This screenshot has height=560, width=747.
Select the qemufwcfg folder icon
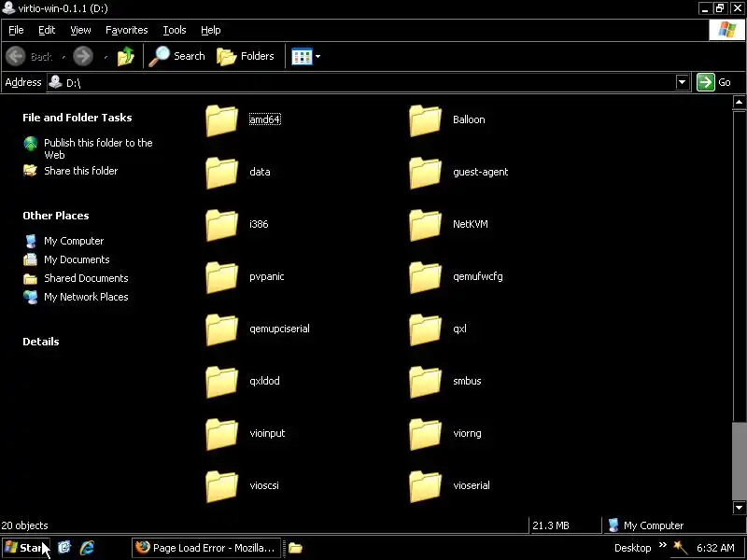[x=425, y=277]
